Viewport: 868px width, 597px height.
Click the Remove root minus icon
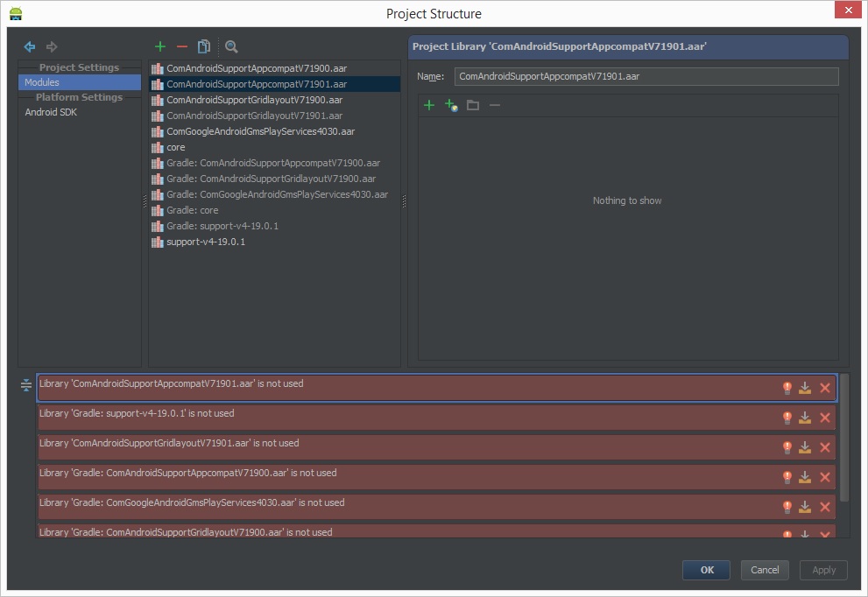coord(495,105)
